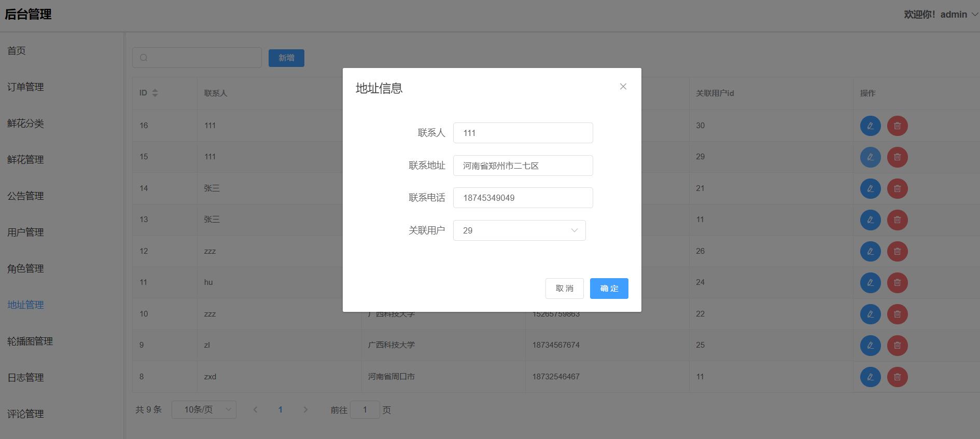
Task: Go to next page arrow
Action: pos(305,409)
